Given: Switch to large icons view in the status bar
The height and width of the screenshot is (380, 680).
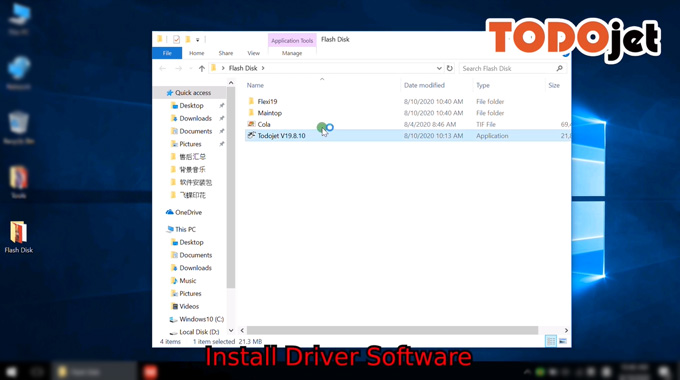Looking at the screenshot, I should [x=563, y=341].
